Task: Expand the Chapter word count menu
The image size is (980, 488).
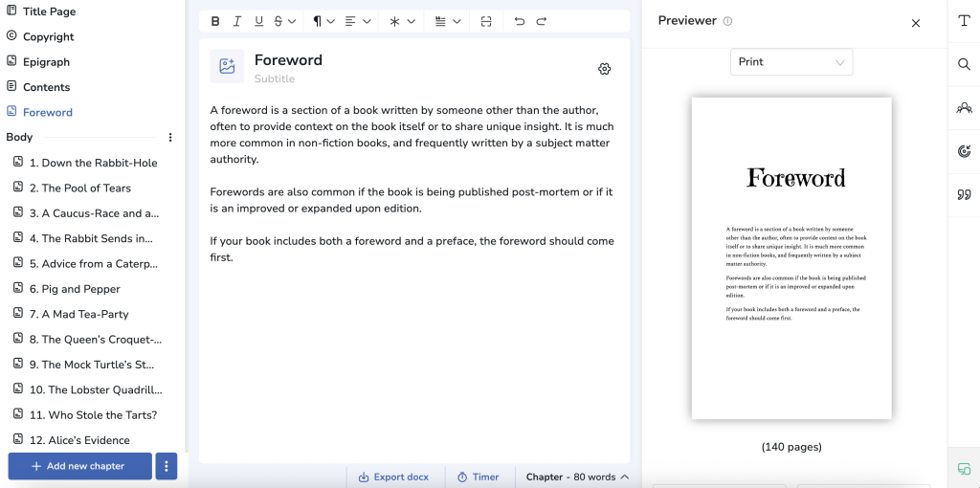Action: (x=577, y=477)
